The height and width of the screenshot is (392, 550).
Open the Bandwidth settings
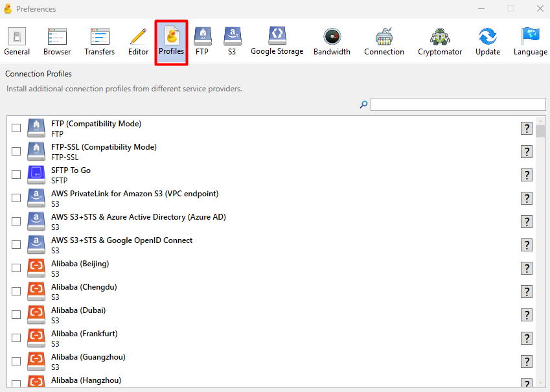[x=332, y=41]
